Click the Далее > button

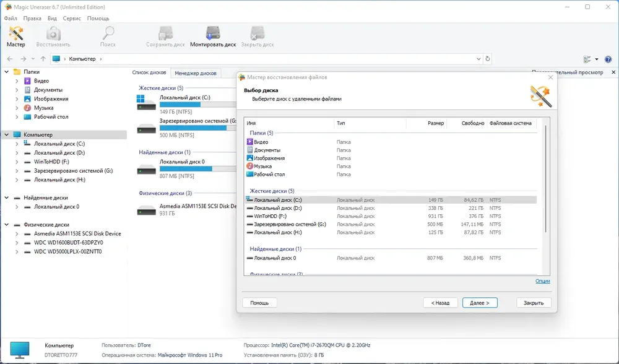pos(480,303)
